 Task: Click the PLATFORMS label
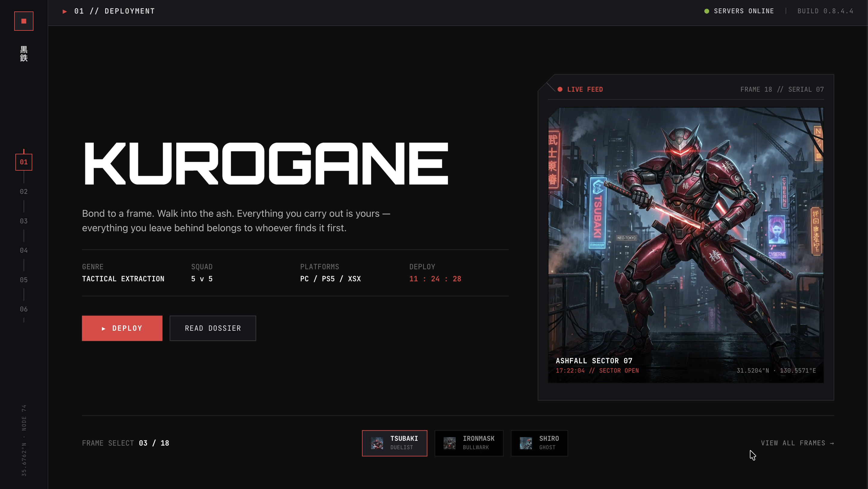[x=319, y=267]
